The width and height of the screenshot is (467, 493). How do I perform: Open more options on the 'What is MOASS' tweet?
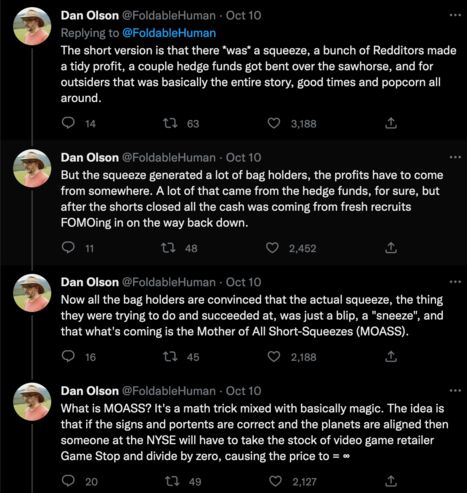point(455,390)
